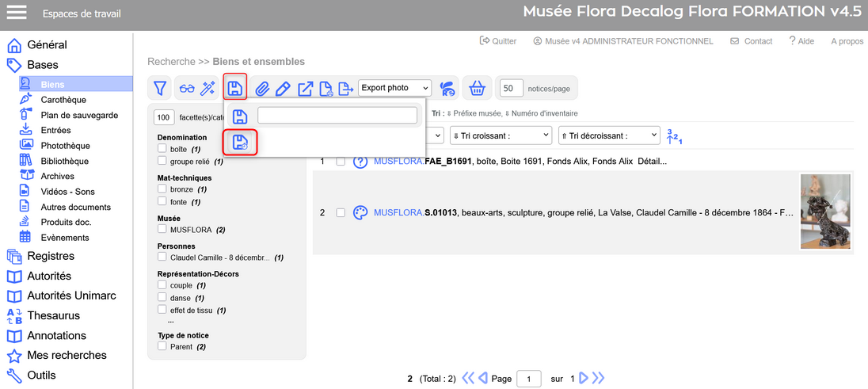Click the magic wand icon
The image size is (868, 389).
coord(207,88)
